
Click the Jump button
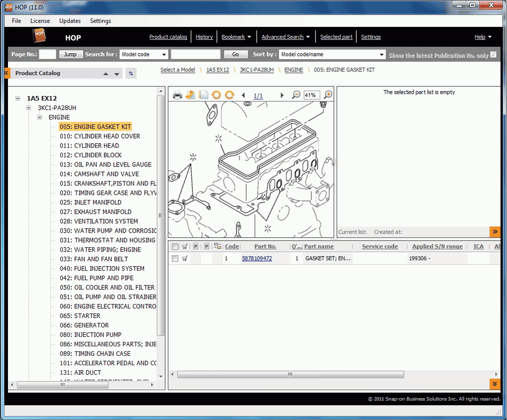70,54
